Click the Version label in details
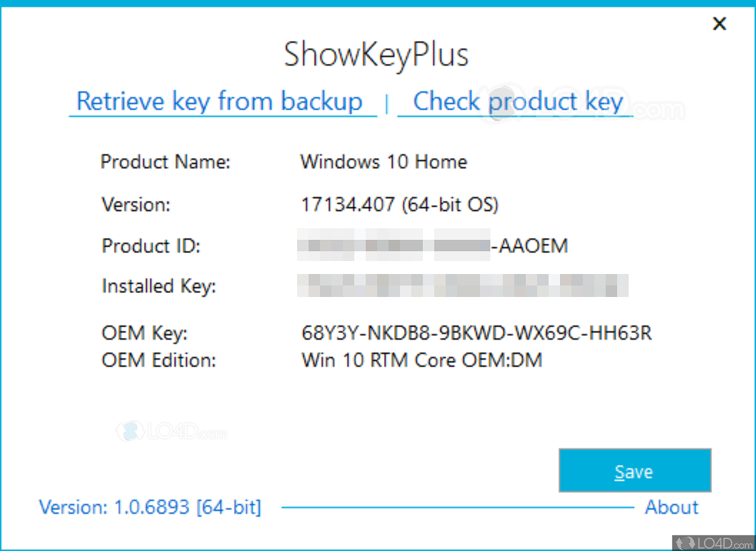 point(136,204)
